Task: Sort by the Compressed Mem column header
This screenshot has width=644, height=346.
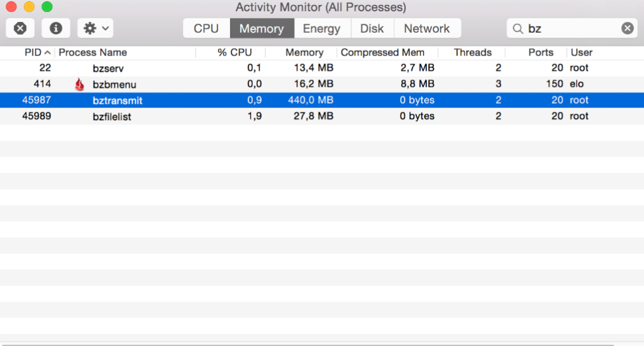Action: [x=382, y=53]
